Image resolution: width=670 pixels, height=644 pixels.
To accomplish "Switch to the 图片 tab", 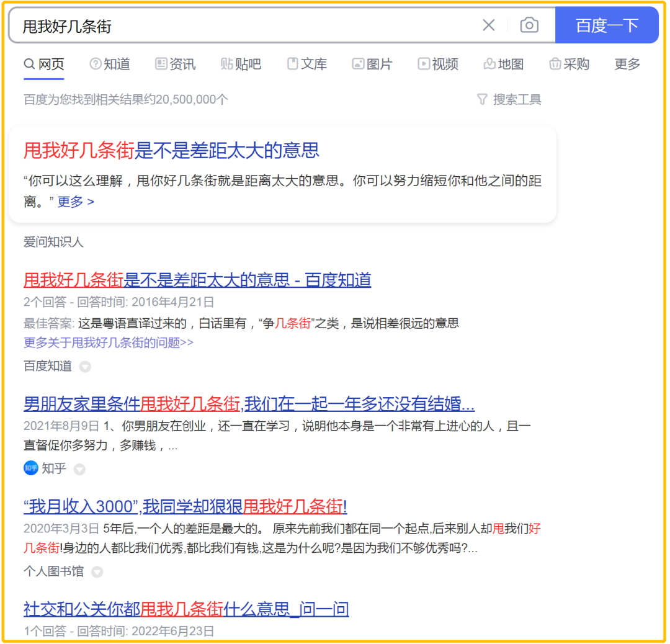I will 372,65.
